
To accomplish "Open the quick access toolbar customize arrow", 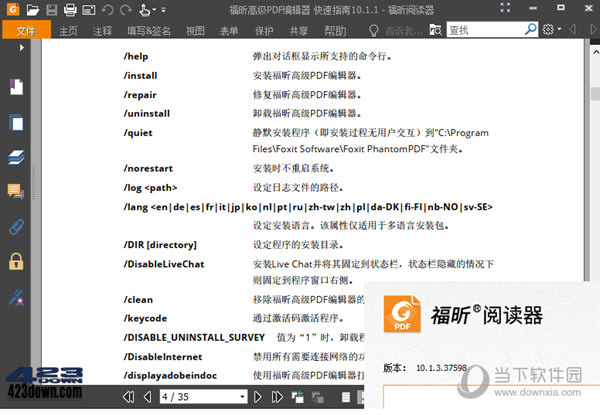I will point(163,10).
